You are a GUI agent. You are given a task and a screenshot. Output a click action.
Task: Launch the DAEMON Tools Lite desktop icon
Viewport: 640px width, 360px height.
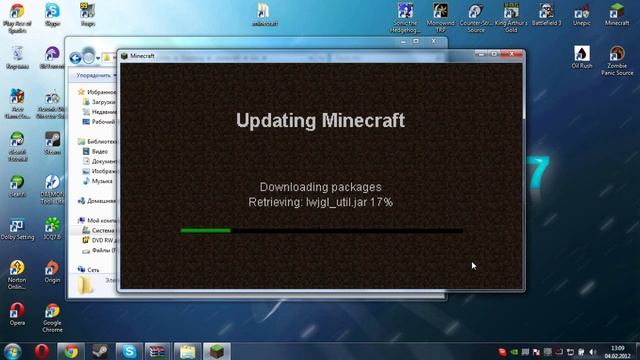52,189
